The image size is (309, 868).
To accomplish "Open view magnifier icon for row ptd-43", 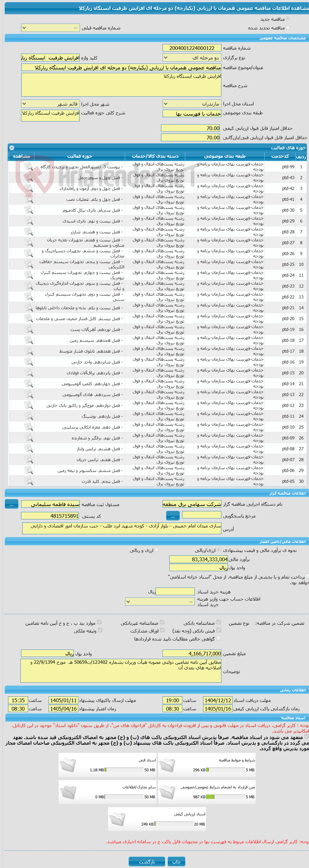I will pyautogui.click(x=28, y=178).
